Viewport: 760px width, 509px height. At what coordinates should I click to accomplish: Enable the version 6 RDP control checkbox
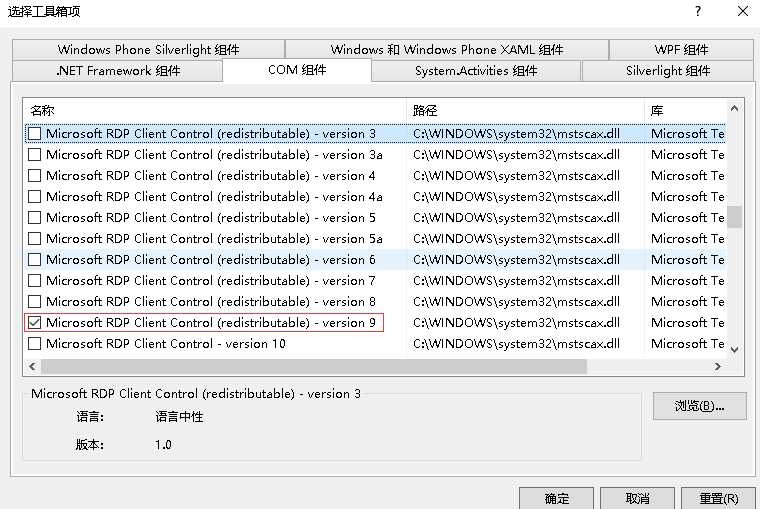coord(34,259)
